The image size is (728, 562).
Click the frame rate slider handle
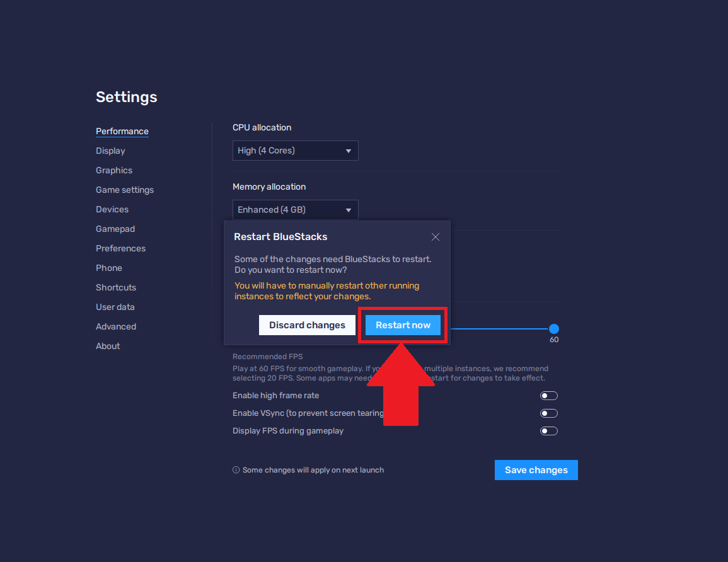[x=554, y=329]
